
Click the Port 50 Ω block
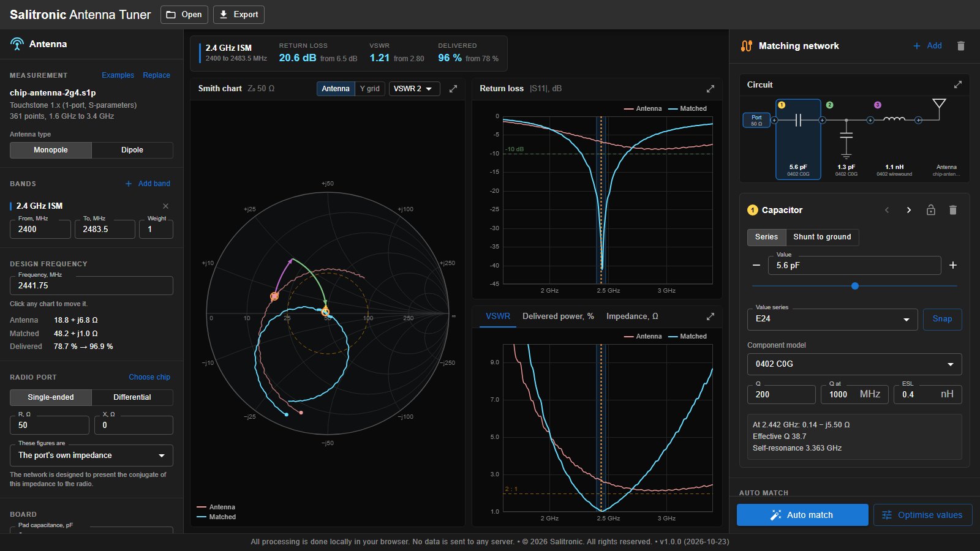[x=756, y=120]
